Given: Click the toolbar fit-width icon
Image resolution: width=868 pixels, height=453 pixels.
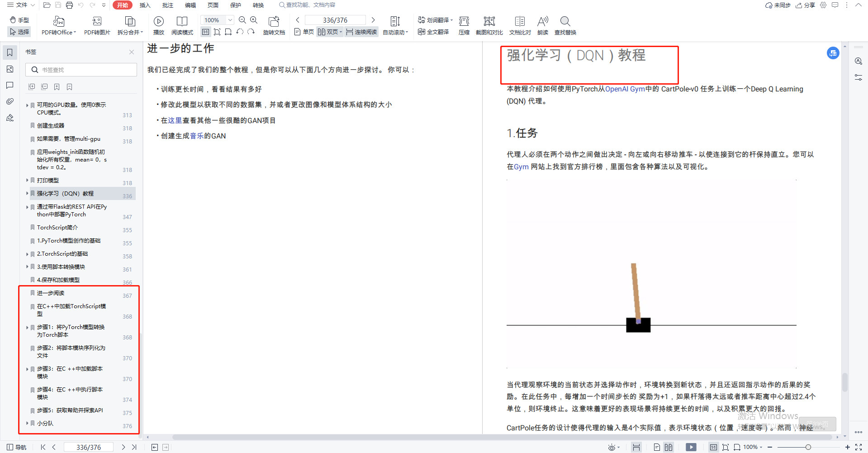Looking at the screenshot, I should tap(228, 32).
